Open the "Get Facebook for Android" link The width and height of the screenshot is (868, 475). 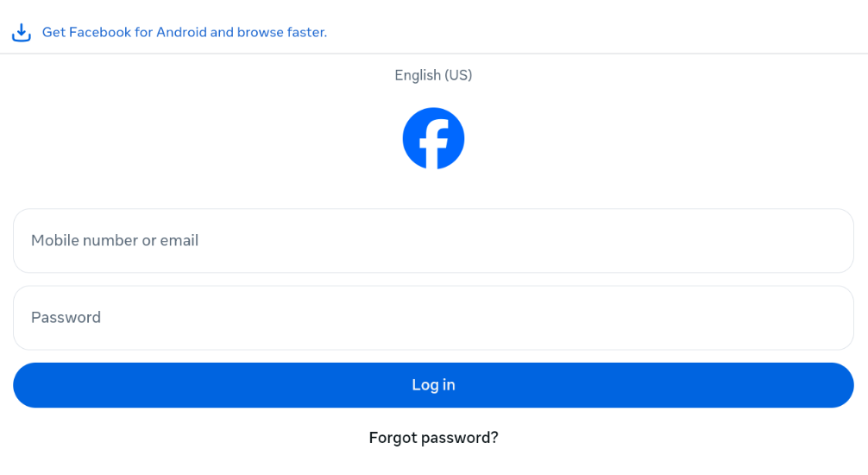point(184,33)
